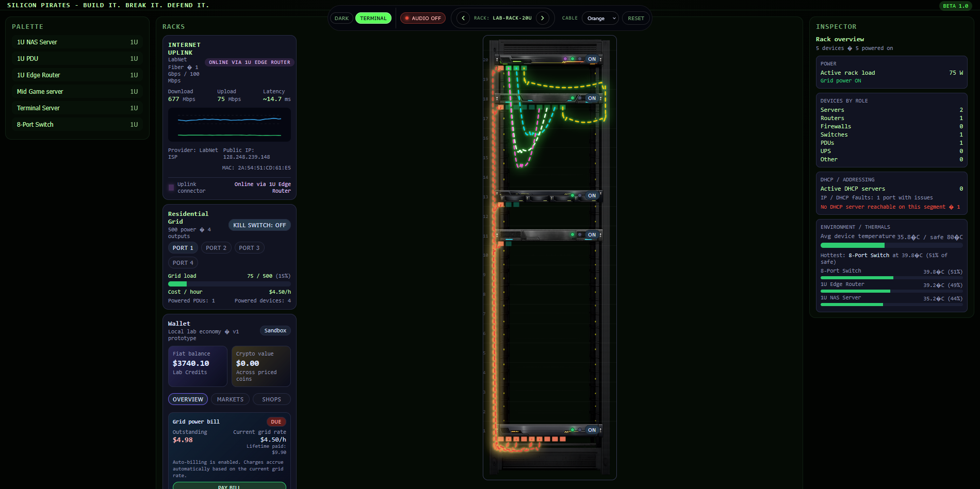
Task: Click the first orange port on bottom rack device
Action: tap(500, 439)
